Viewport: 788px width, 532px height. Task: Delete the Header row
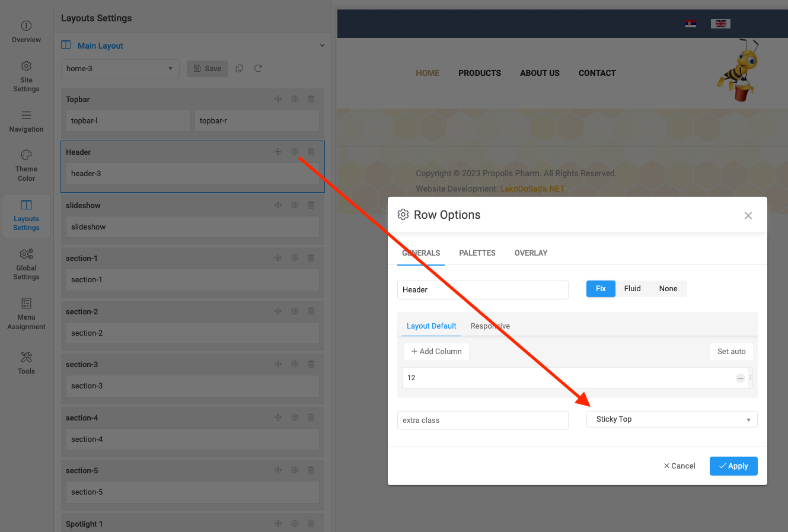point(311,152)
